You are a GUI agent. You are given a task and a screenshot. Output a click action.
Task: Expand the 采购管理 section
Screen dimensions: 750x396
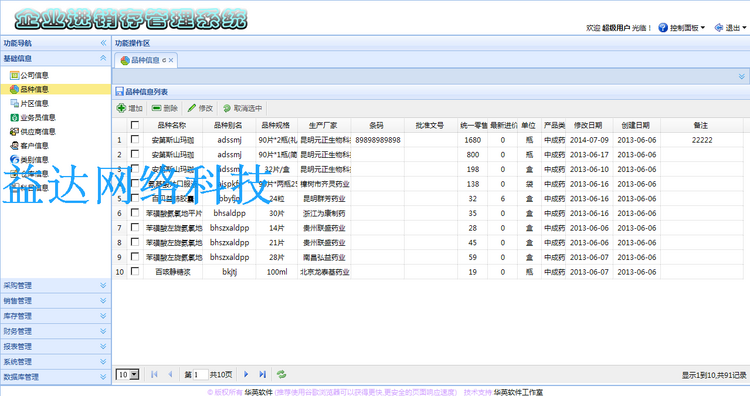pyautogui.click(x=55, y=286)
